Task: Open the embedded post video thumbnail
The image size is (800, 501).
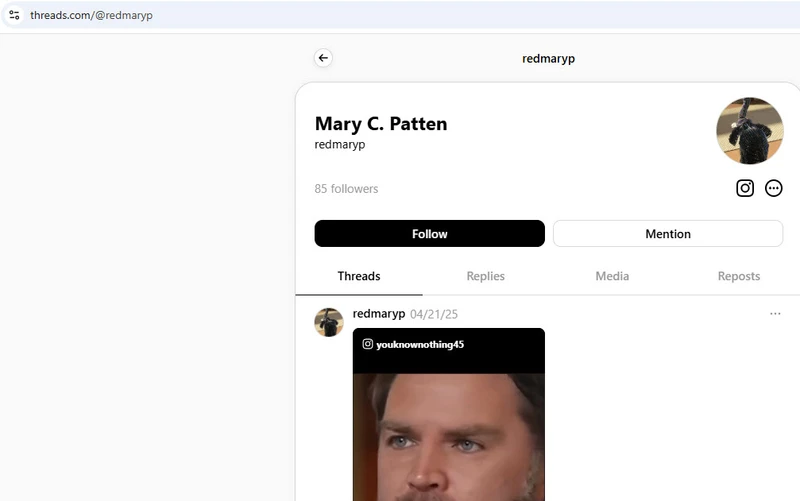Action: [x=448, y=414]
